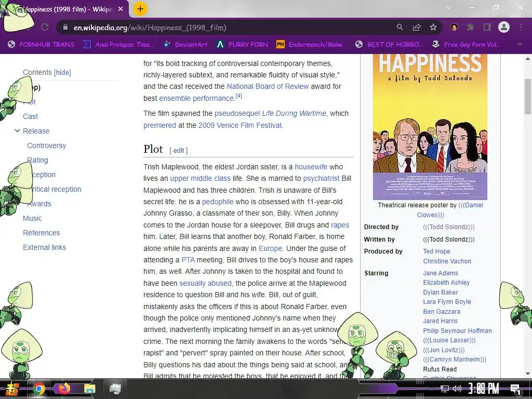Open citation reference number 4
Viewport: 532px width, 399px height.
tap(238, 96)
